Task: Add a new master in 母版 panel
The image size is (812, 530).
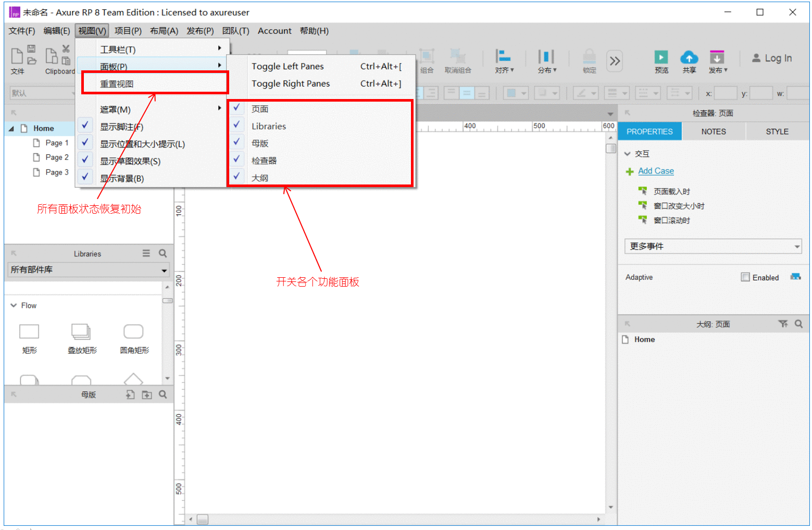Action: point(130,395)
